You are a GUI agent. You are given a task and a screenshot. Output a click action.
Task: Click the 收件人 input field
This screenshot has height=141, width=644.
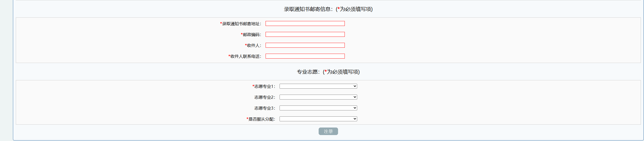click(305, 45)
